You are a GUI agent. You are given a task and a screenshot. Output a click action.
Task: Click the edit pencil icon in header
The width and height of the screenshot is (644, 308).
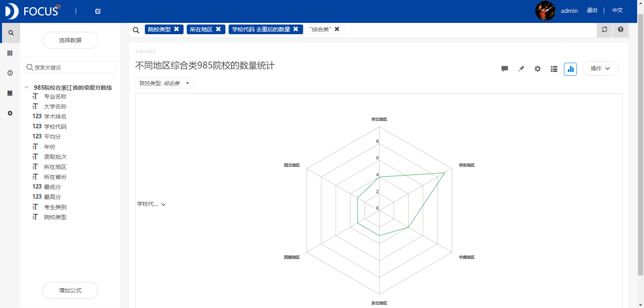click(98, 11)
